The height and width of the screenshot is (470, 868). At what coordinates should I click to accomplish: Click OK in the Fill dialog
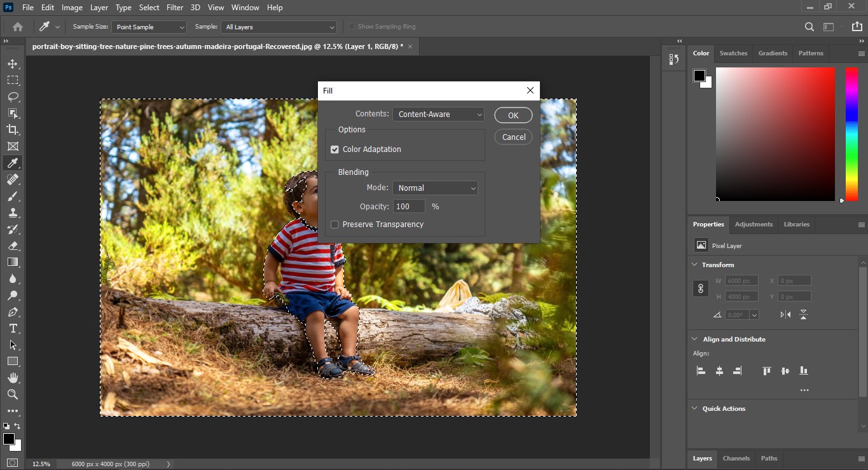[513, 115]
